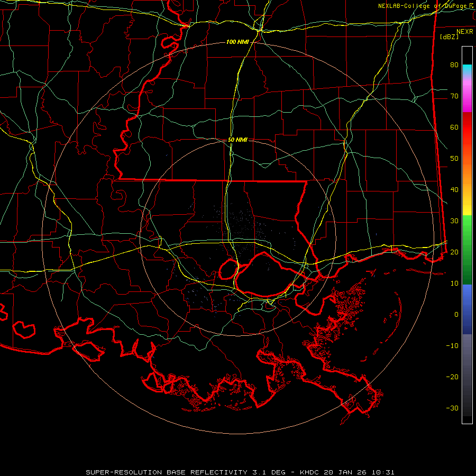Click the 60 value on the dBZ scale
Viewport: 476px width, 476px height.
pos(454,127)
